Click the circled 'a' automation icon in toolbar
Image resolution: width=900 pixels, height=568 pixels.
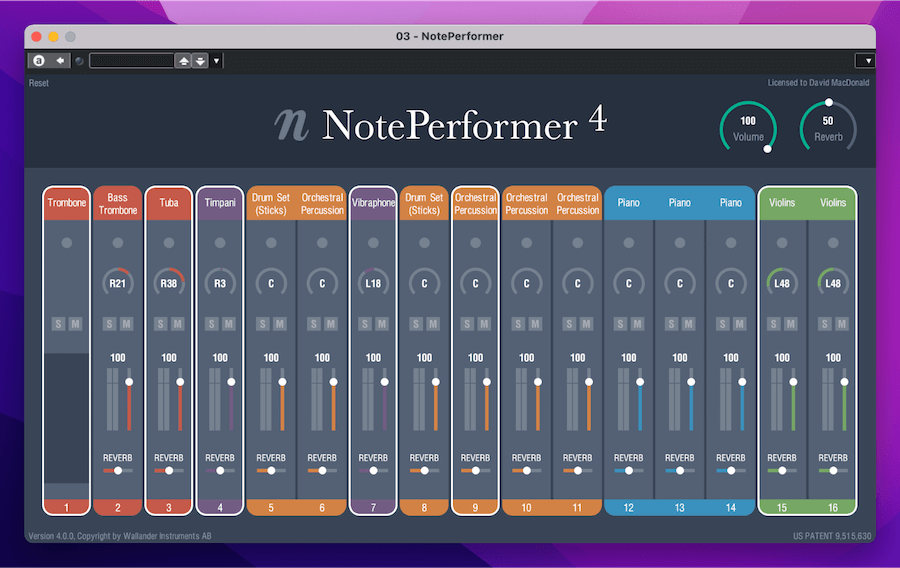coord(38,60)
